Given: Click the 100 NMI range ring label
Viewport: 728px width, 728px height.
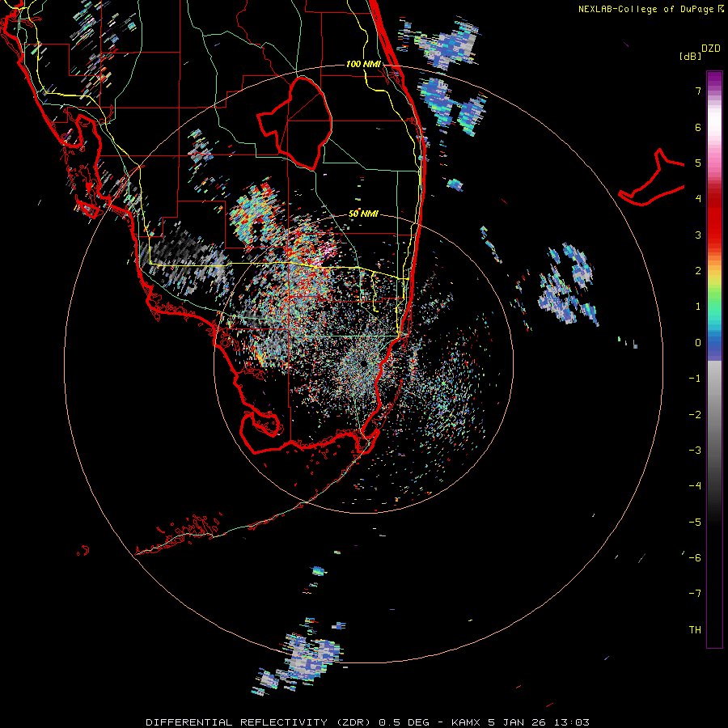Looking at the screenshot, I should (x=363, y=64).
